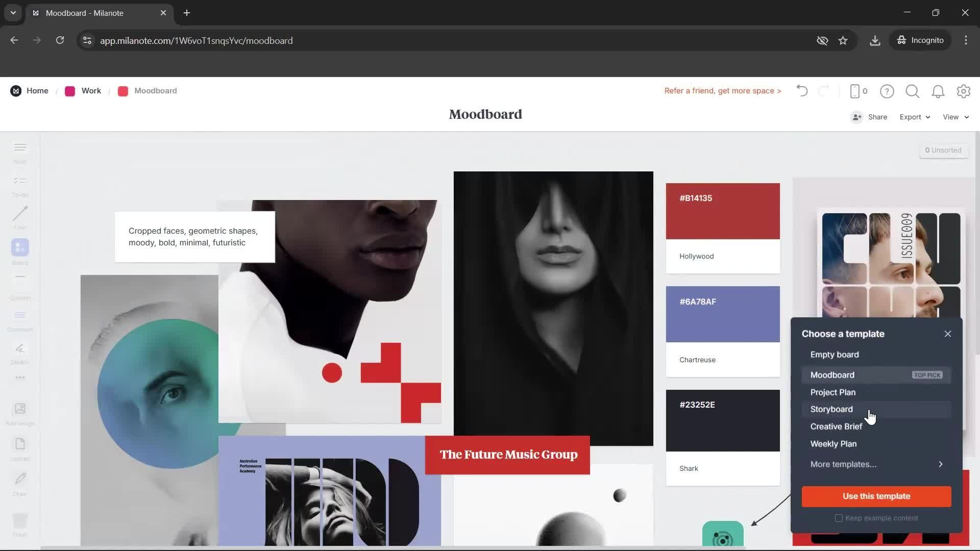Enable Keep example content
The width and height of the screenshot is (980, 551).
coord(839,518)
